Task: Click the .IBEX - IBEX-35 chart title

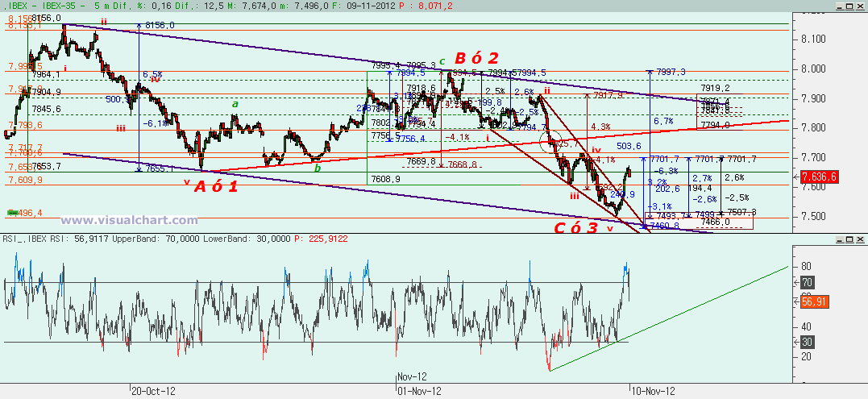Action: [38, 5]
